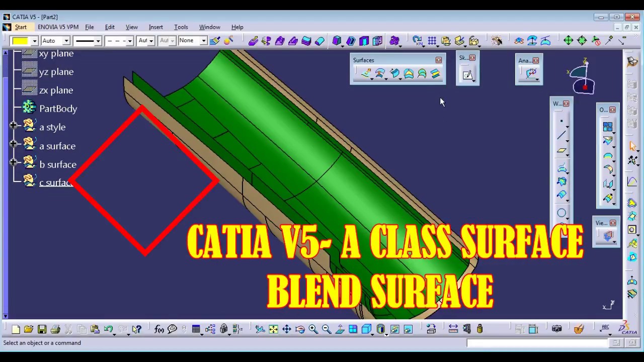
Task: Click the Painter brush icon in top toolbar
Action: pyautogui.click(x=214, y=41)
